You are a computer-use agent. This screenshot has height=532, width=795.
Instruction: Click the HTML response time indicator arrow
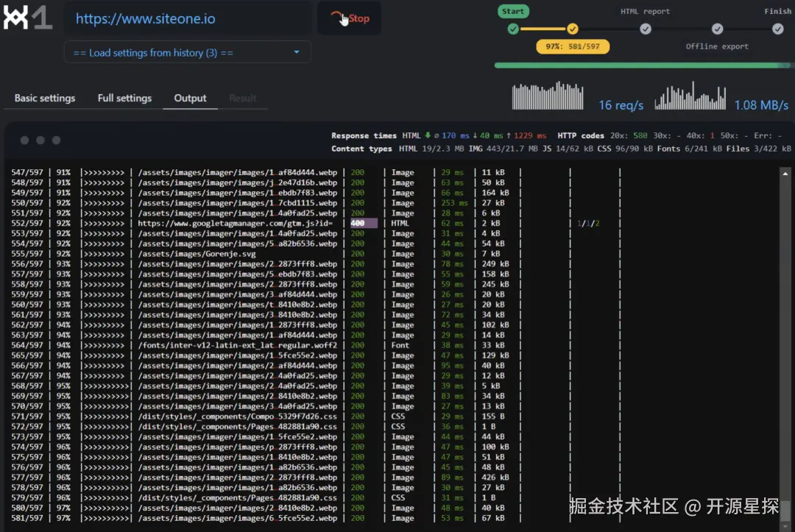pos(429,135)
